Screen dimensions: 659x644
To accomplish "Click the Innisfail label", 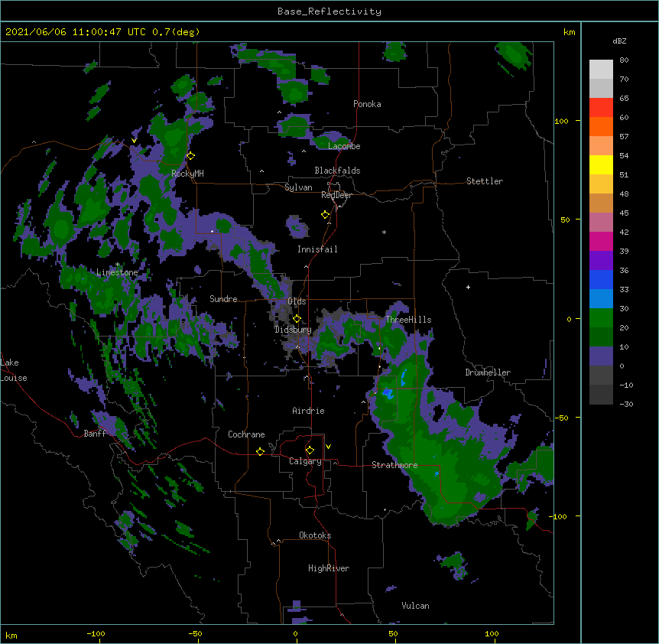I will [317, 249].
